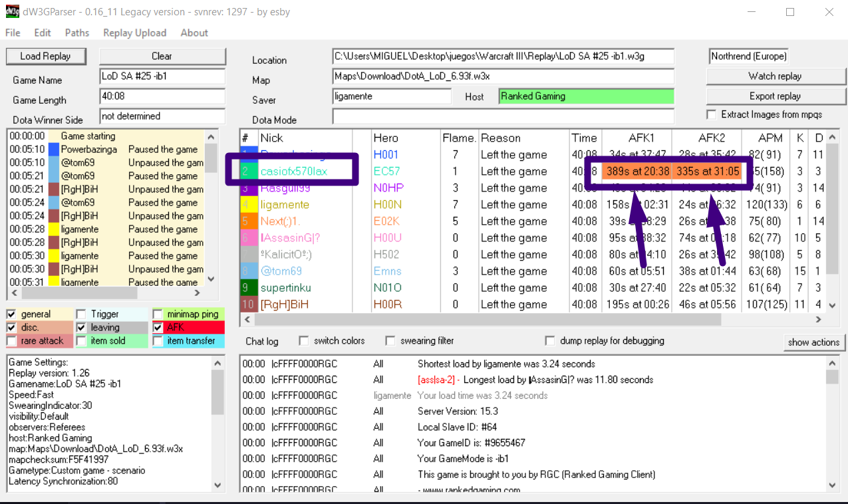
Task: Open the Replay Upload menu
Action: 134,33
